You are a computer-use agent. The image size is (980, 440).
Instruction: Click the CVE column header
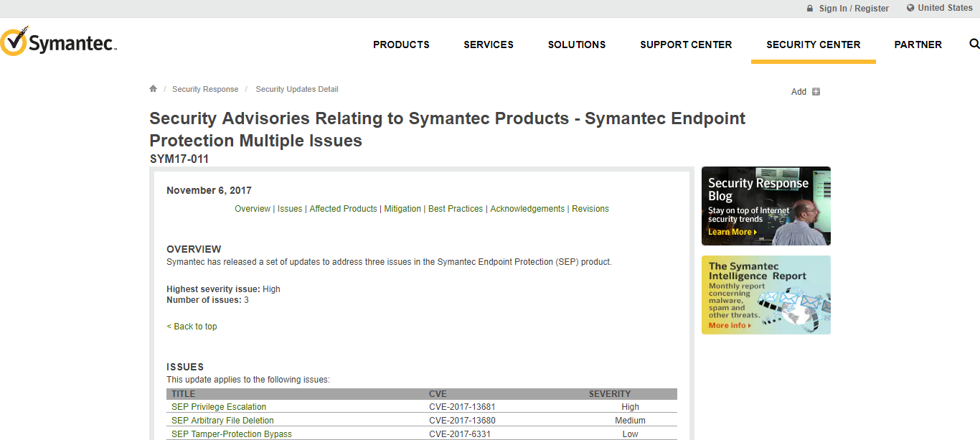tap(438, 394)
